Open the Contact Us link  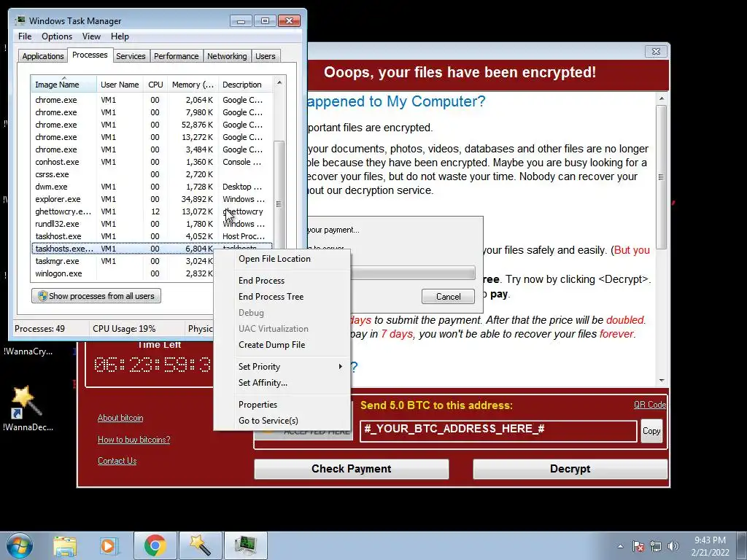click(x=117, y=461)
